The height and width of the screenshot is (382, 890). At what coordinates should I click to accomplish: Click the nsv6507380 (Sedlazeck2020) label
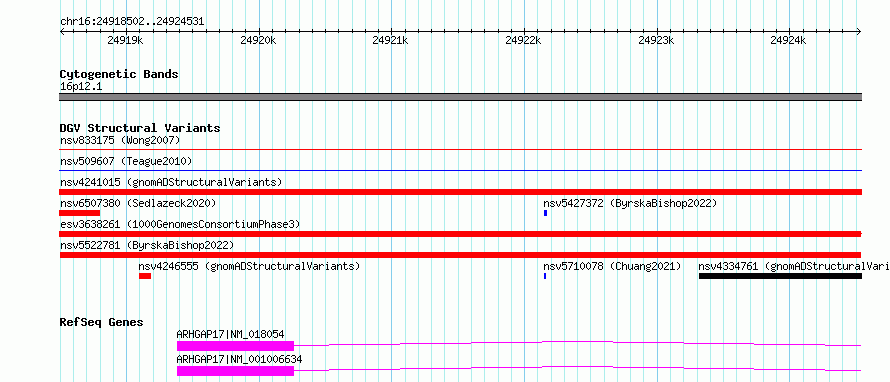138,203
